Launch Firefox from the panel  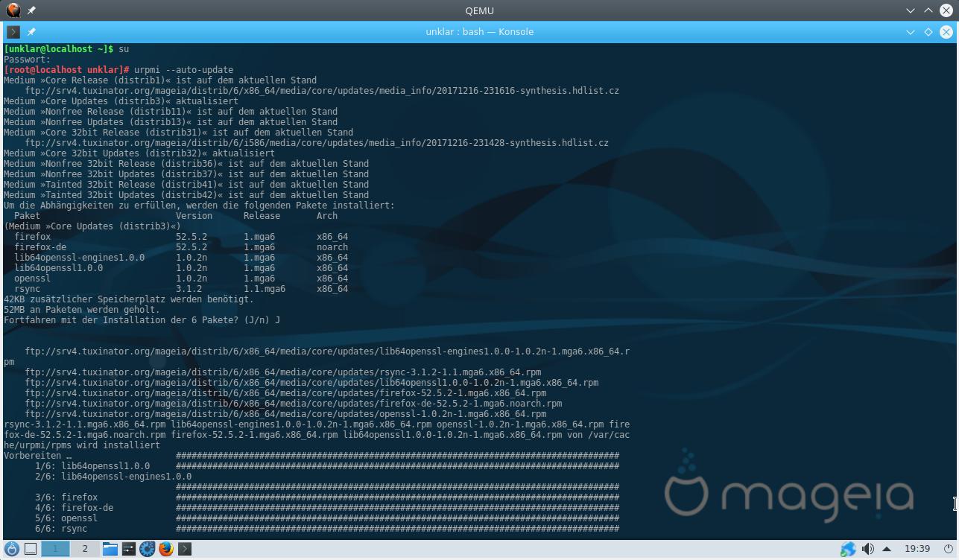coord(166,549)
